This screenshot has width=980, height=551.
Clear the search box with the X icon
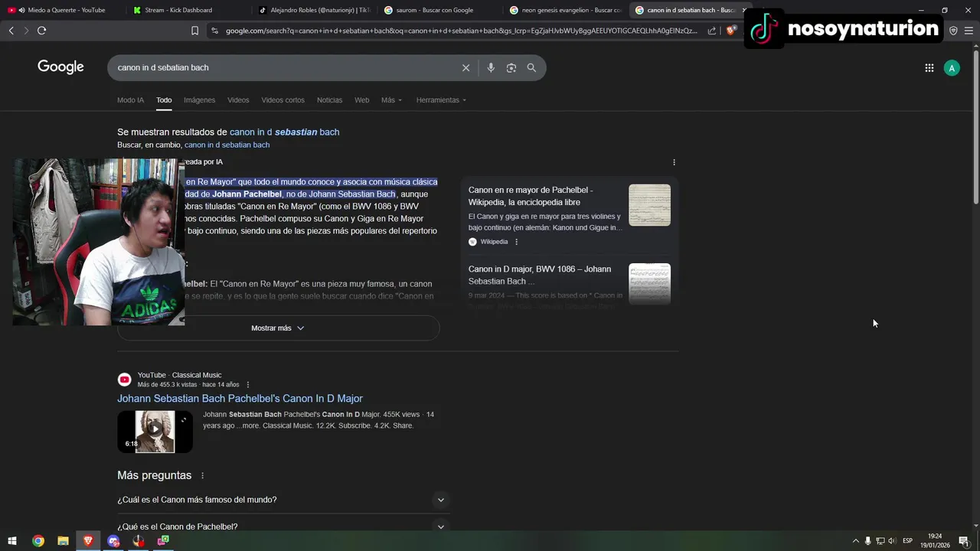coord(465,68)
